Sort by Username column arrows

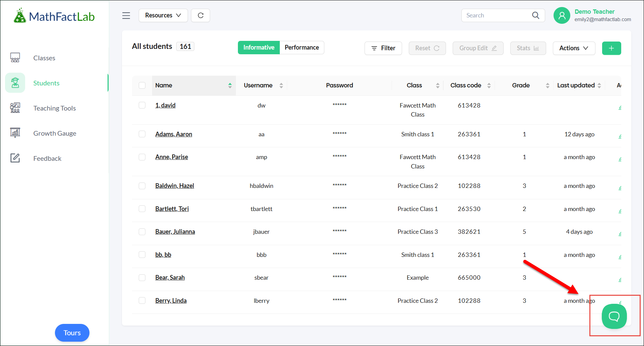coord(281,85)
